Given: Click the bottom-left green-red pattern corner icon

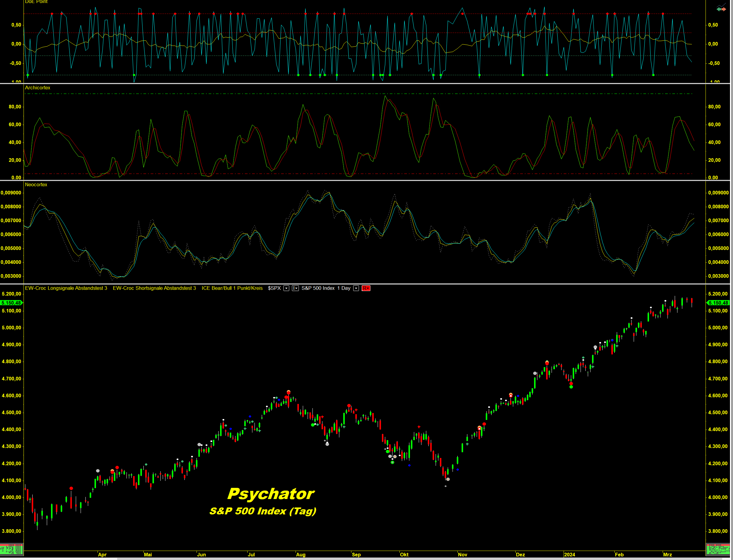Looking at the screenshot, I should (12, 549).
